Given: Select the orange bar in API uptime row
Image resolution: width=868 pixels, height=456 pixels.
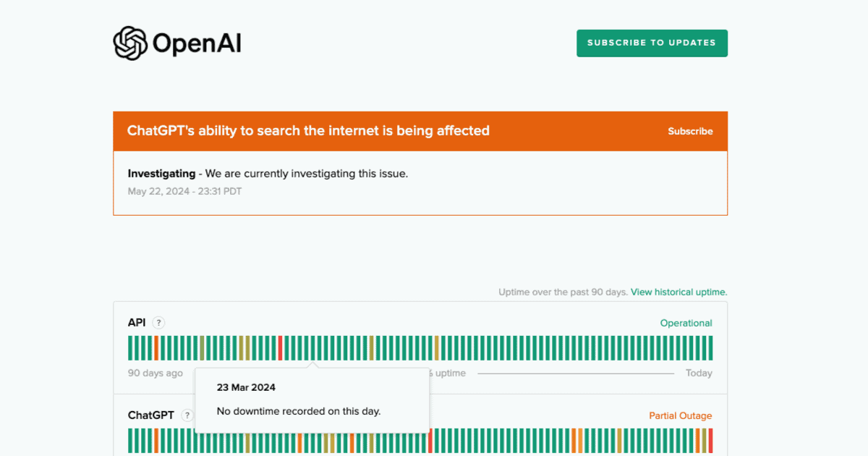Looking at the screenshot, I should 156,348.
